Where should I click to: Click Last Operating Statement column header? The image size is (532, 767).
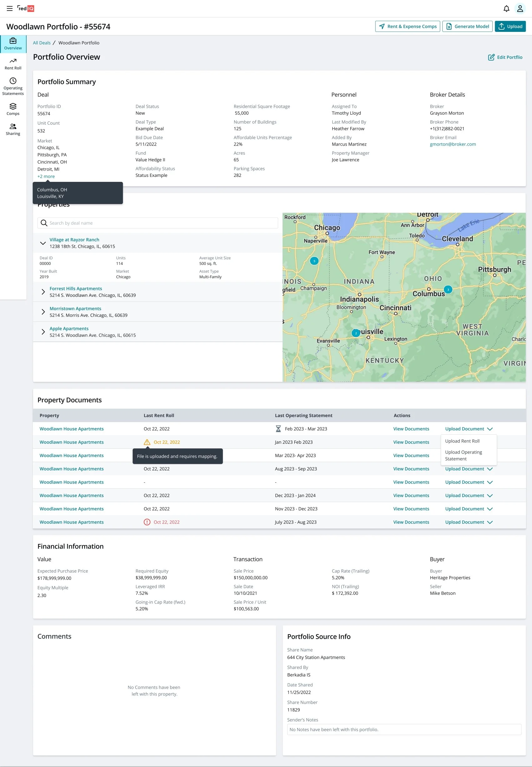pyautogui.click(x=303, y=416)
